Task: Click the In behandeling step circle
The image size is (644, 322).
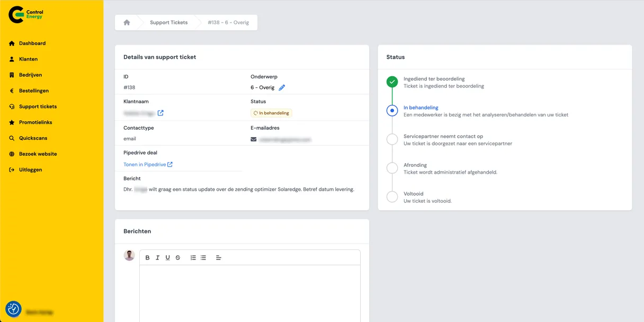Action: pos(392,111)
